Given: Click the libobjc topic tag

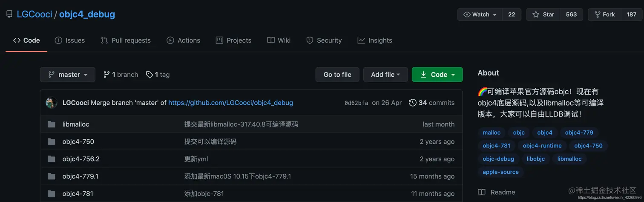Looking at the screenshot, I should tap(536, 159).
